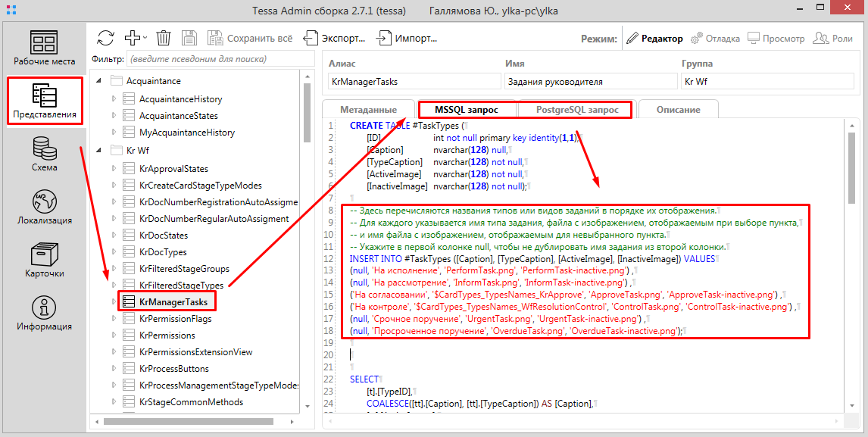Click the Фильтр search input field
The height and width of the screenshot is (437, 868).
(220, 58)
